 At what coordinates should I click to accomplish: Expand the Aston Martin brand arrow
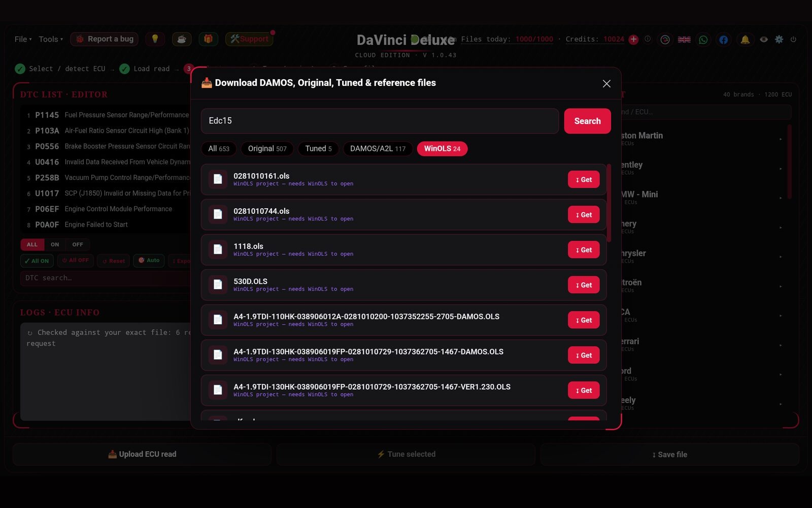click(x=781, y=139)
